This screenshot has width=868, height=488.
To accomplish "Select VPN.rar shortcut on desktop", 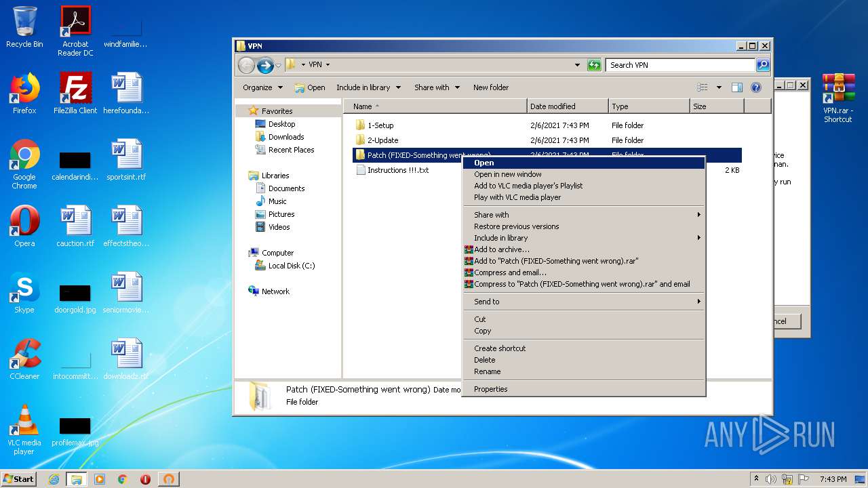I will click(x=838, y=98).
